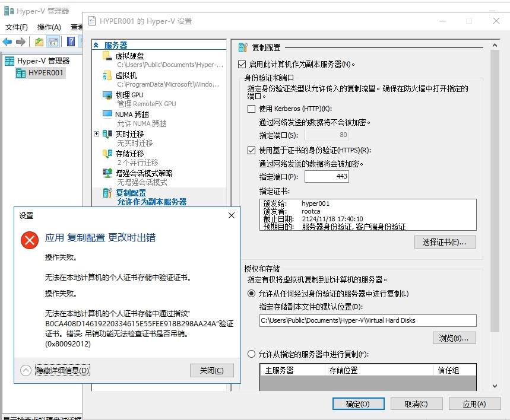
Task: Click the 实时迁移 icon
Action: pos(107,134)
